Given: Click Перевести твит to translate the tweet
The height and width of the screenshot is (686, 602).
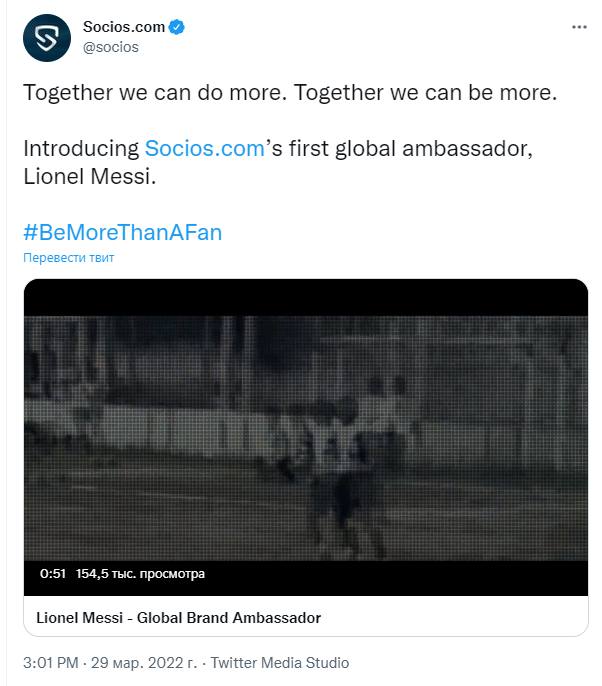Looking at the screenshot, I should pos(69,257).
